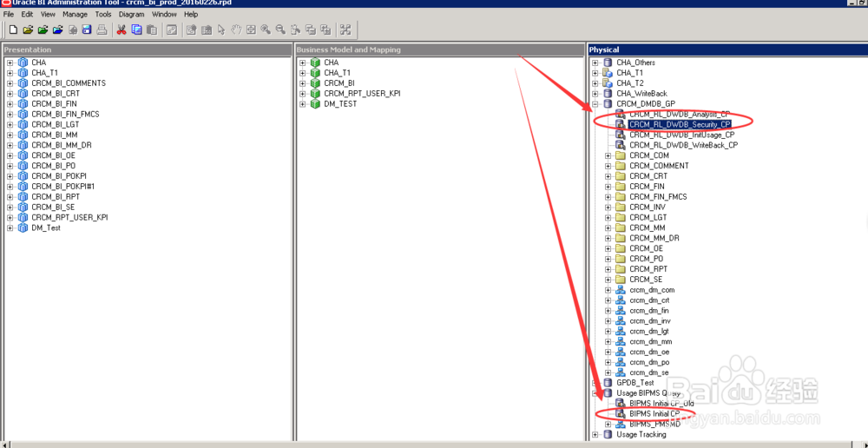
Task: Expand the CRCM_FIN folder in Physical
Action: click(608, 187)
